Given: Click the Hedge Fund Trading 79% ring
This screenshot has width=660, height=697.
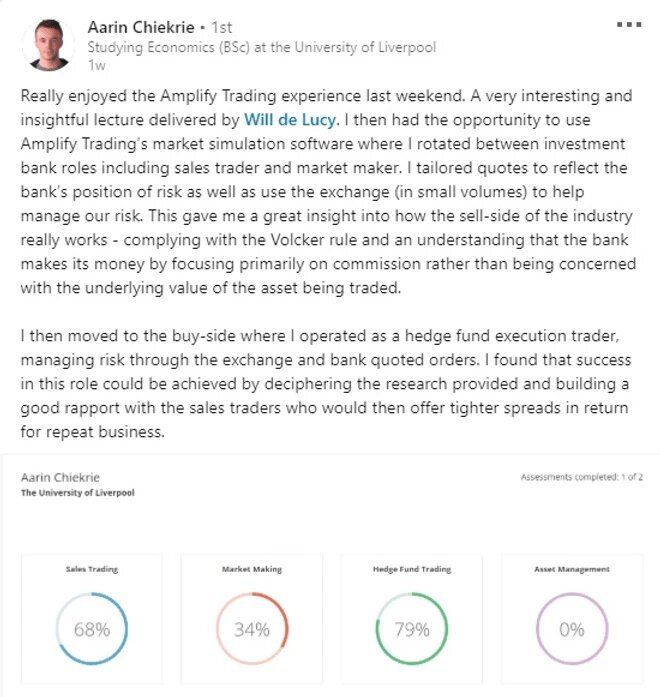Looking at the screenshot, I should click(412, 629).
